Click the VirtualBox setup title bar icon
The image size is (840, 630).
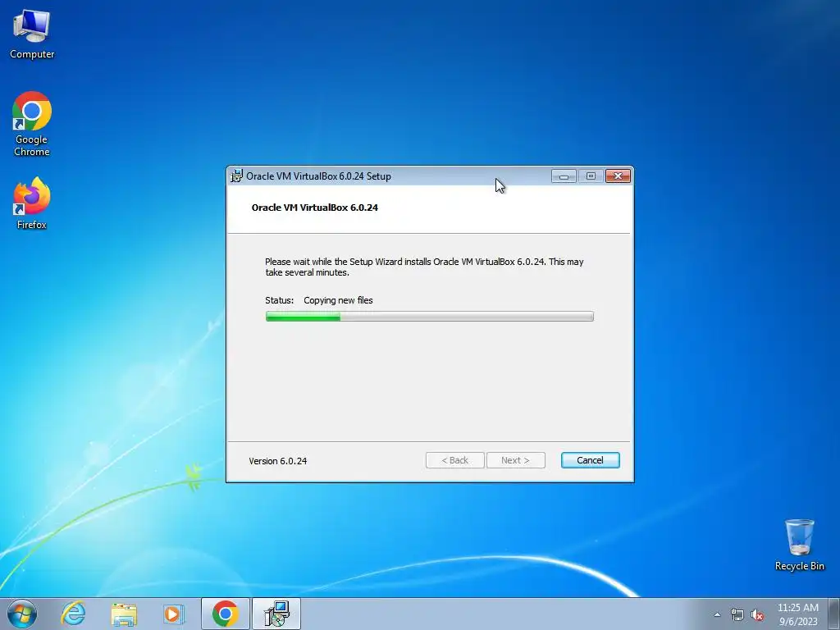coord(236,176)
